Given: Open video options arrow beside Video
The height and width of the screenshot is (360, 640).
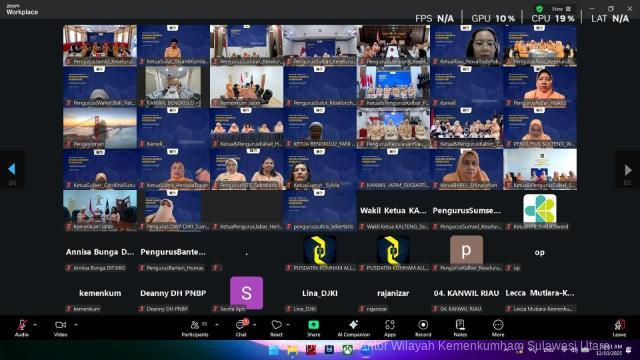Looking at the screenshot, I should (x=76, y=325).
